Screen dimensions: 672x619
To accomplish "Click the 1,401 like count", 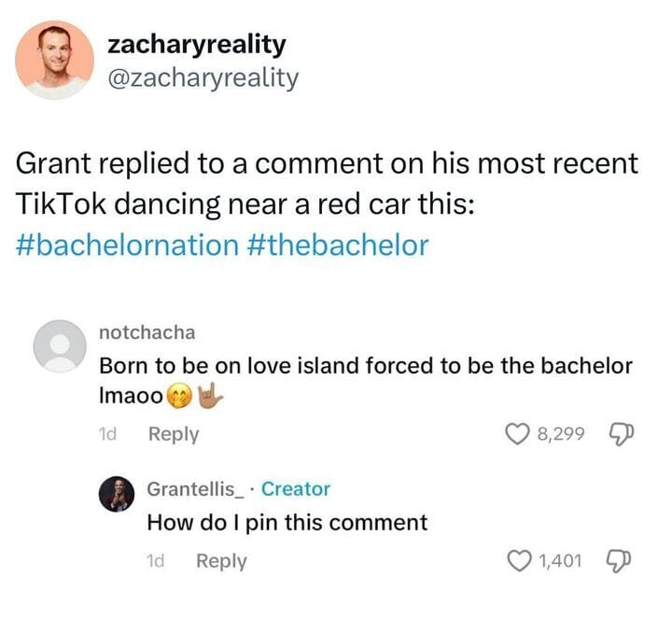I will coord(561,561).
